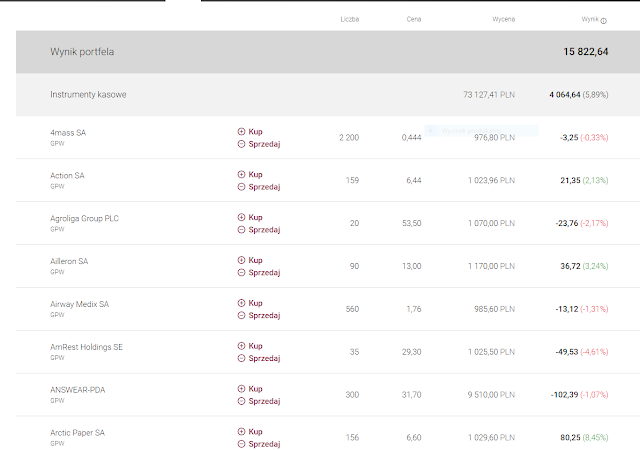Click minus icon in Agroliga Group PLC row

tap(241, 229)
